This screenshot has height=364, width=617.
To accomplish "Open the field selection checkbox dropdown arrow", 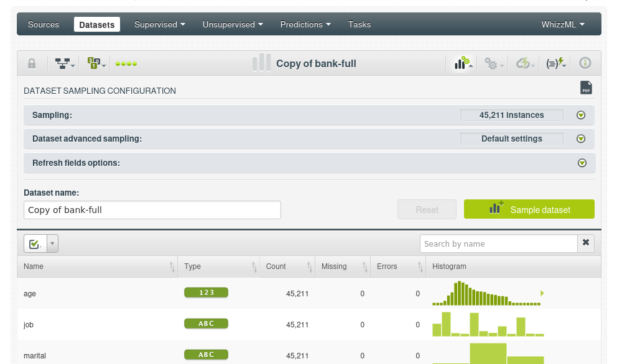I will (52, 244).
